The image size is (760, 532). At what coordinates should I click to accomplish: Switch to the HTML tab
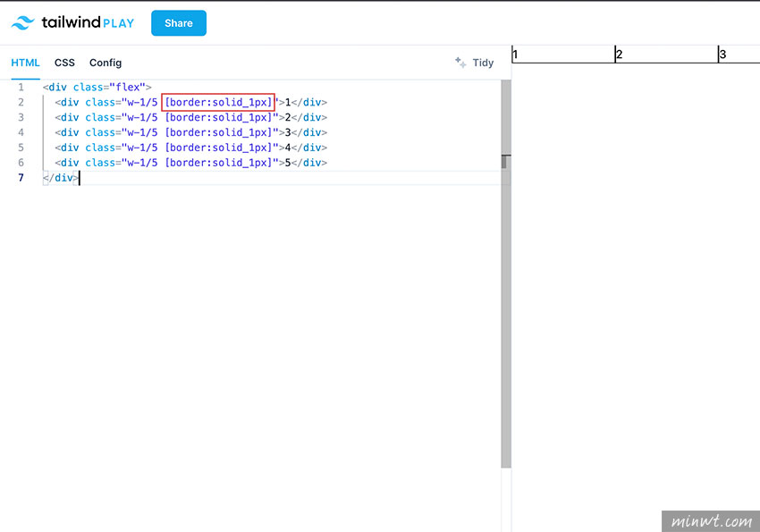tap(25, 63)
